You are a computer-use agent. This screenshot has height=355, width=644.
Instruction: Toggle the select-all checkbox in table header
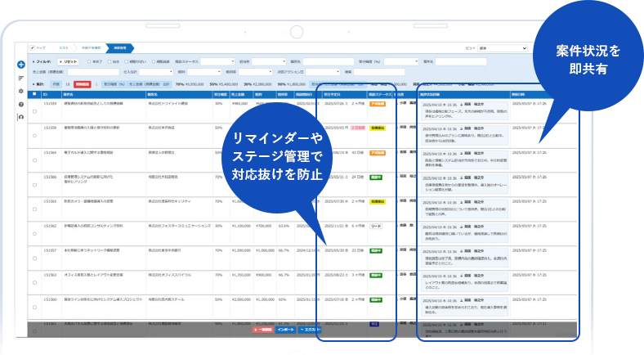pyautogui.click(x=34, y=95)
